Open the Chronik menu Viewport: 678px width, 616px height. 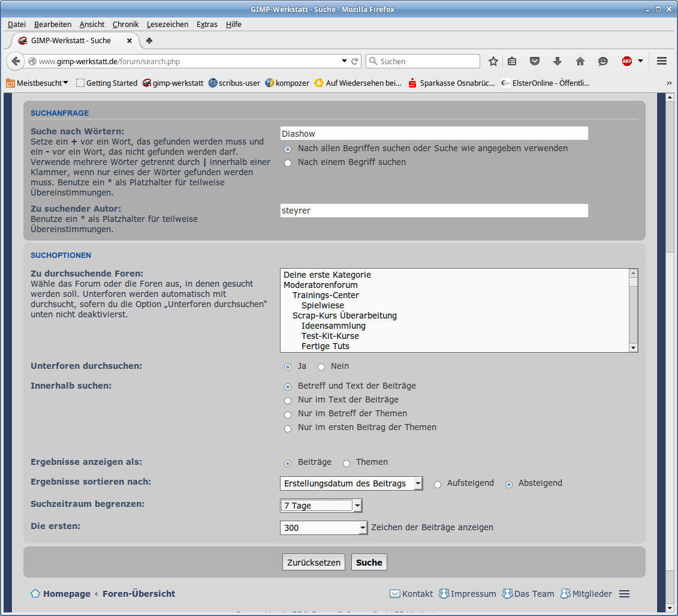click(x=125, y=24)
